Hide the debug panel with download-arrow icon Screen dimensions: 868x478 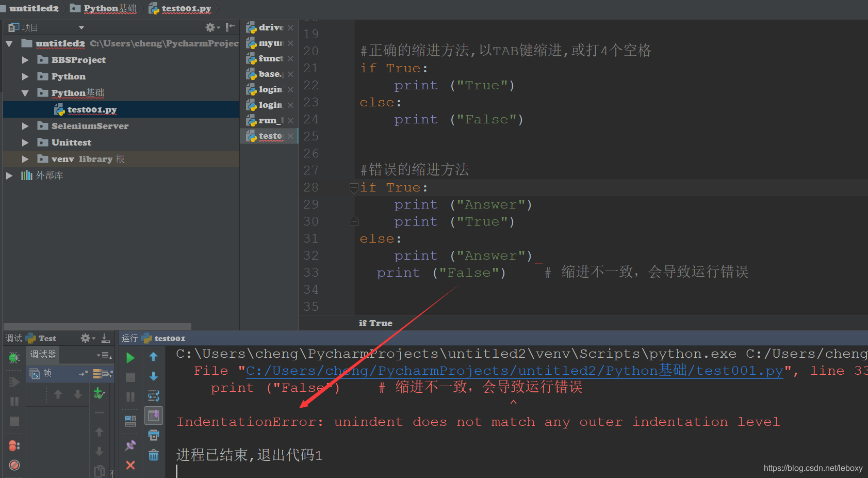[105, 338]
